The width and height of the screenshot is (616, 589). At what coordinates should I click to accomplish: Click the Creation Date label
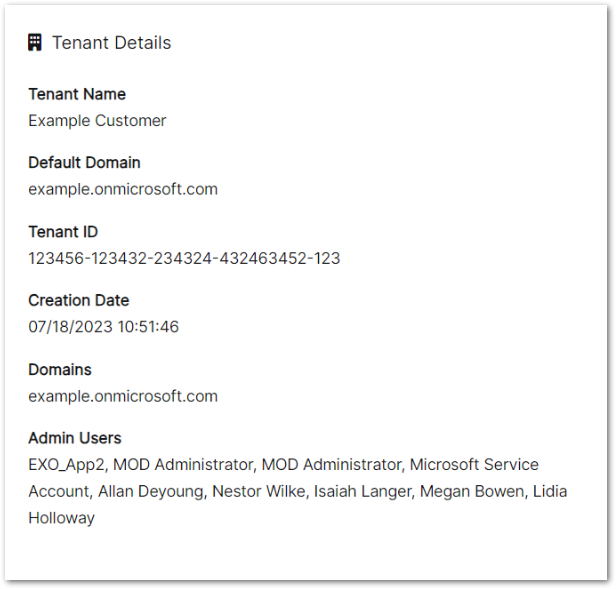pyautogui.click(x=78, y=300)
